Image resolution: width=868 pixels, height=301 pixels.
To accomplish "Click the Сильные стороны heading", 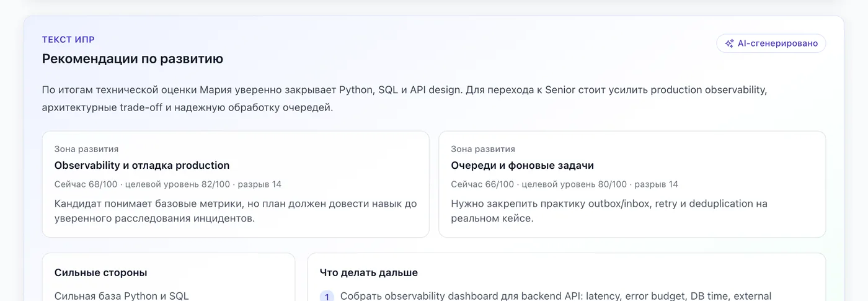I will click(x=101, y=272).
